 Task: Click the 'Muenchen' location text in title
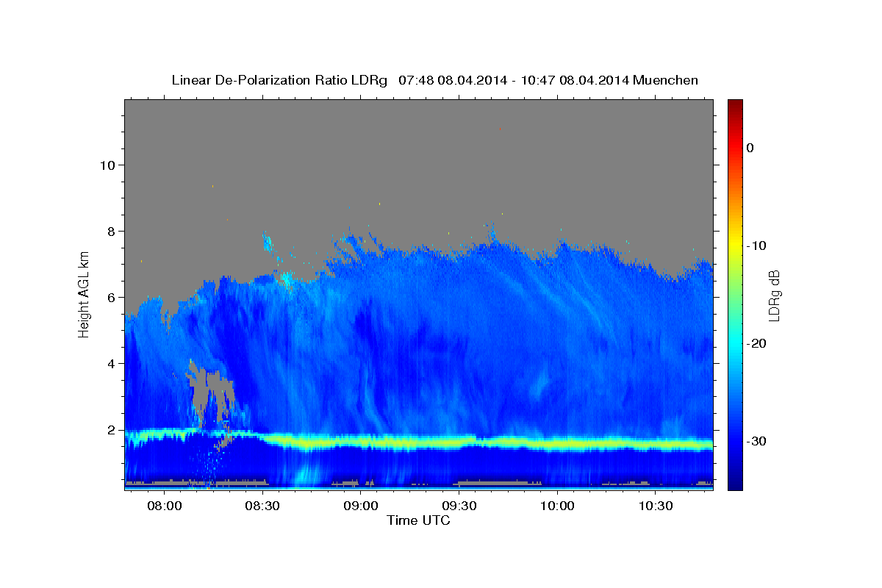click(x=667, y=80)
